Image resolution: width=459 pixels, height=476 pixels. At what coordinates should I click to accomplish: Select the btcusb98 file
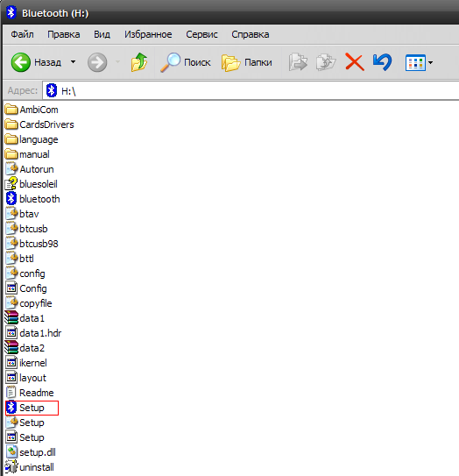(32, 244)
